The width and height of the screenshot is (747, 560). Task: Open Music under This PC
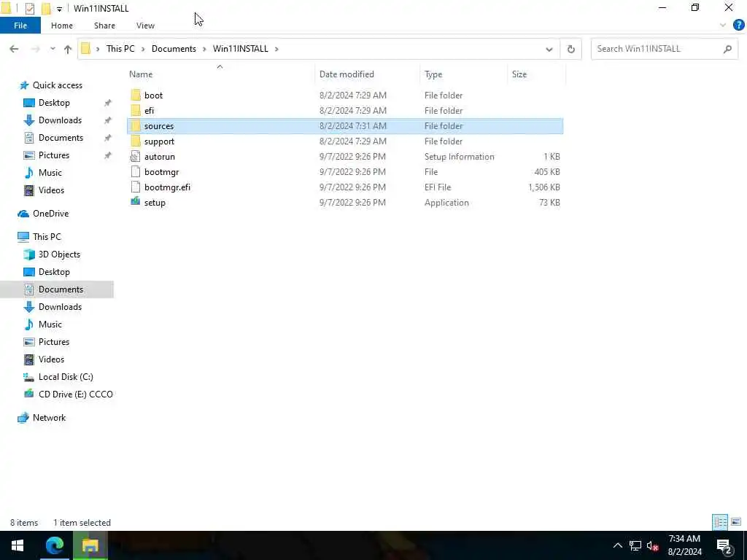pyautogui.click(x=50, y=324)
